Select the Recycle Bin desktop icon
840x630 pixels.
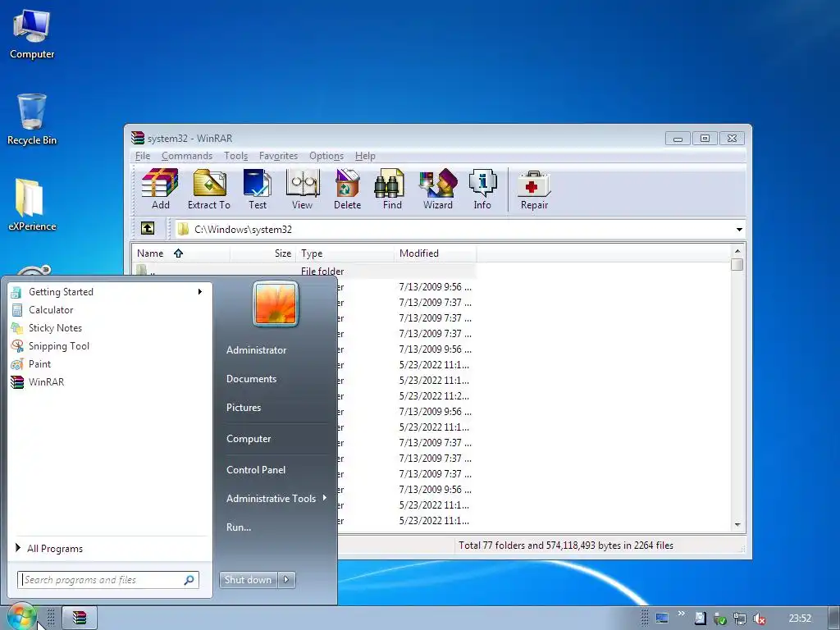point(32,120)
